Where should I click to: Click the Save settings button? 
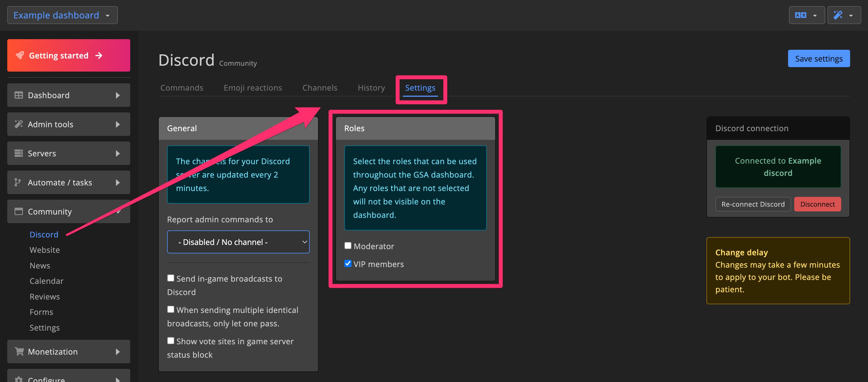point(819,58)
